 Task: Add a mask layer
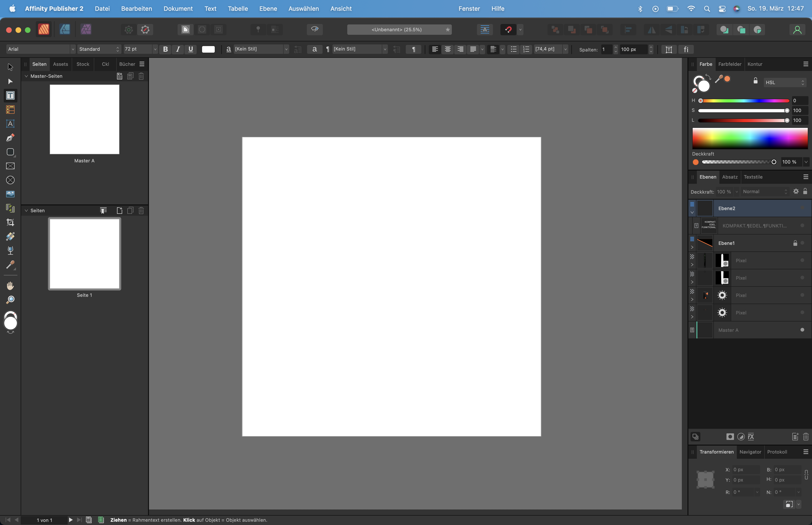(x=730, y=437)
